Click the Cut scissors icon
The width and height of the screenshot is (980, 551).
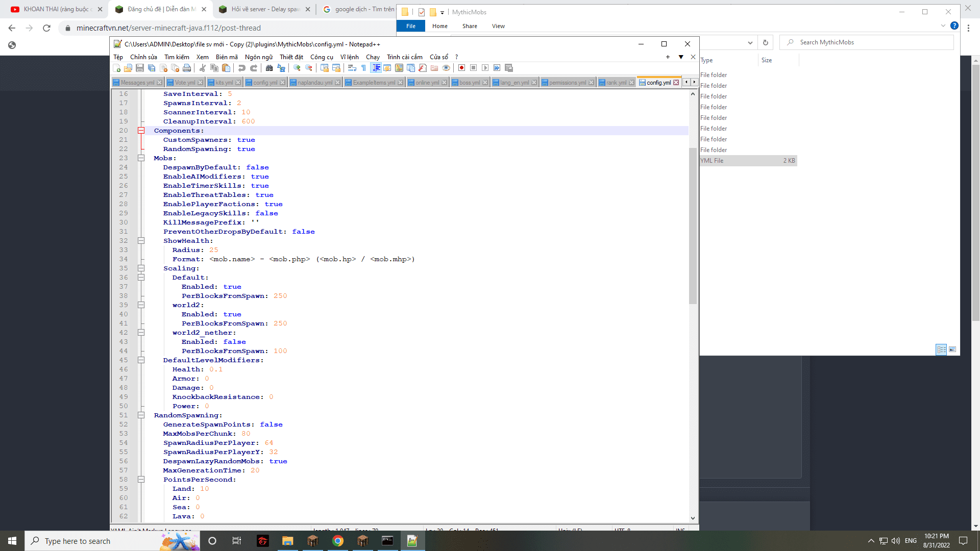tap(203, 68)
